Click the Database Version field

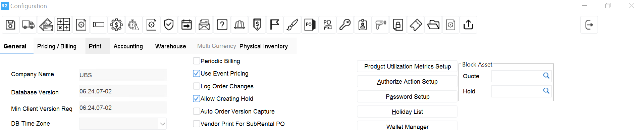[123, 91]
